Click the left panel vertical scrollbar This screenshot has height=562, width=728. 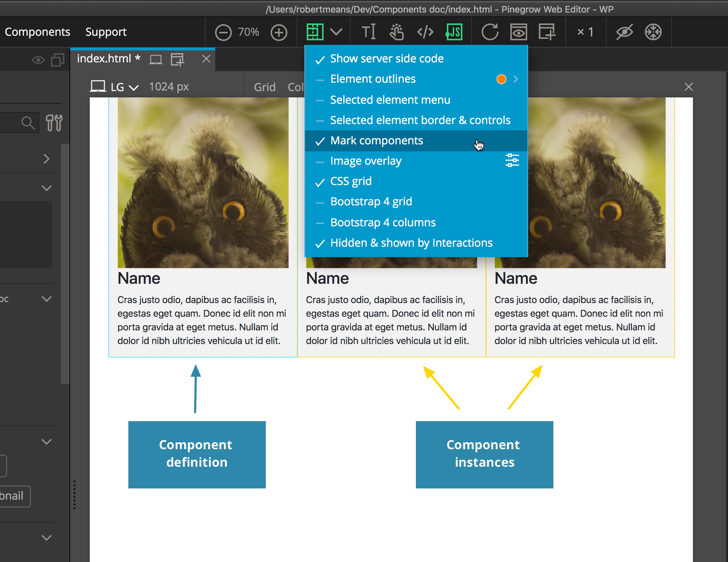point(65,264)
